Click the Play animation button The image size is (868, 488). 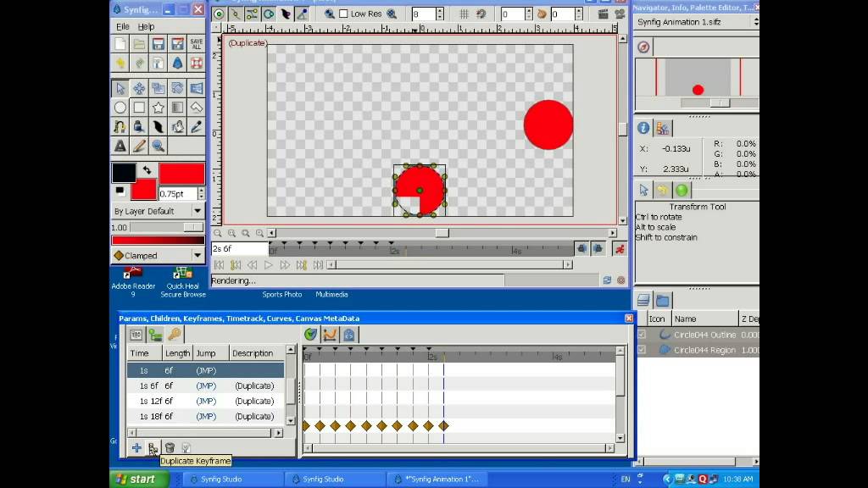click(269, 265)
